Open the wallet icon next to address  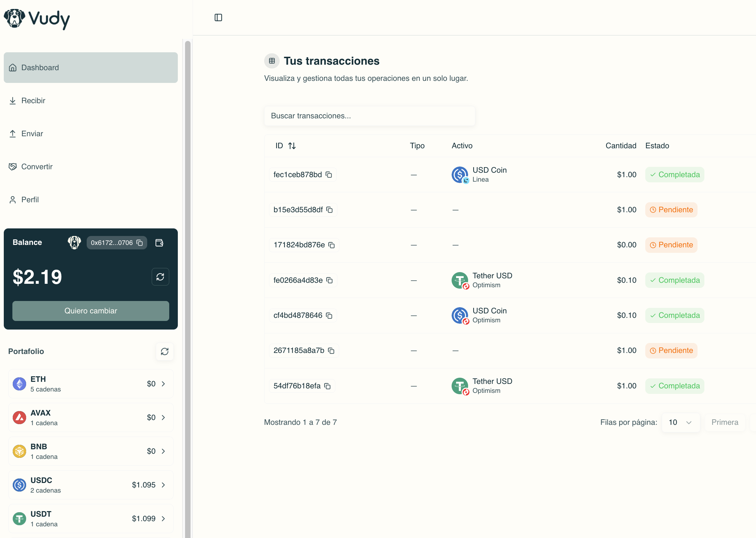point(159,243)
